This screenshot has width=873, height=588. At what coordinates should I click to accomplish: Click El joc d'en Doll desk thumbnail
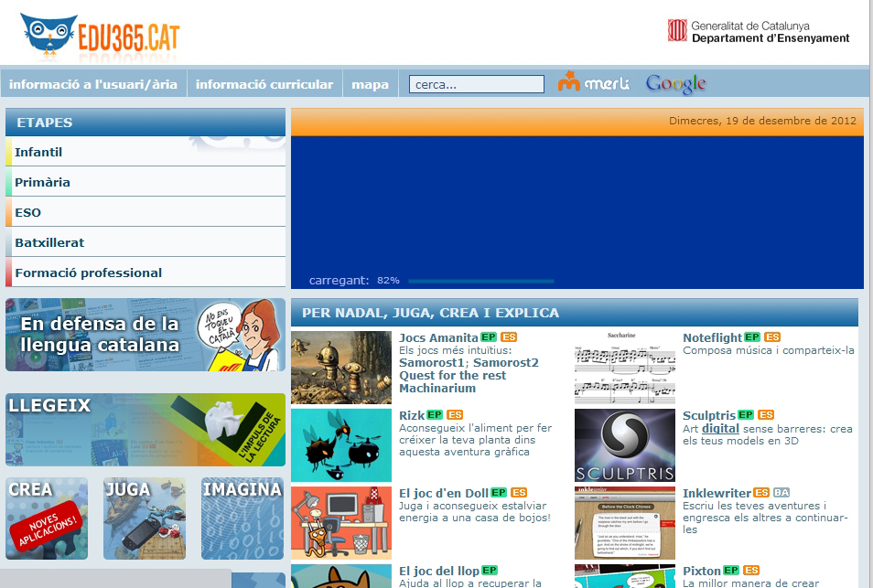coord(341,523)
